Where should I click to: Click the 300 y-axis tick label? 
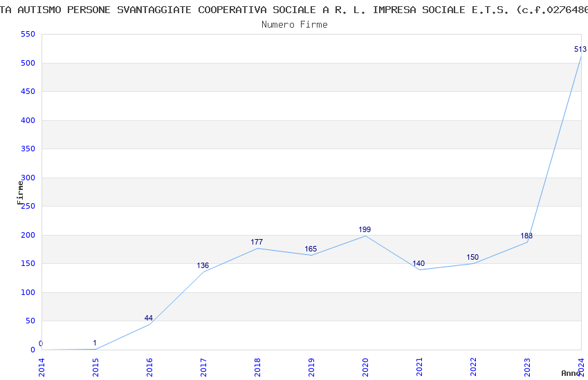28,178
